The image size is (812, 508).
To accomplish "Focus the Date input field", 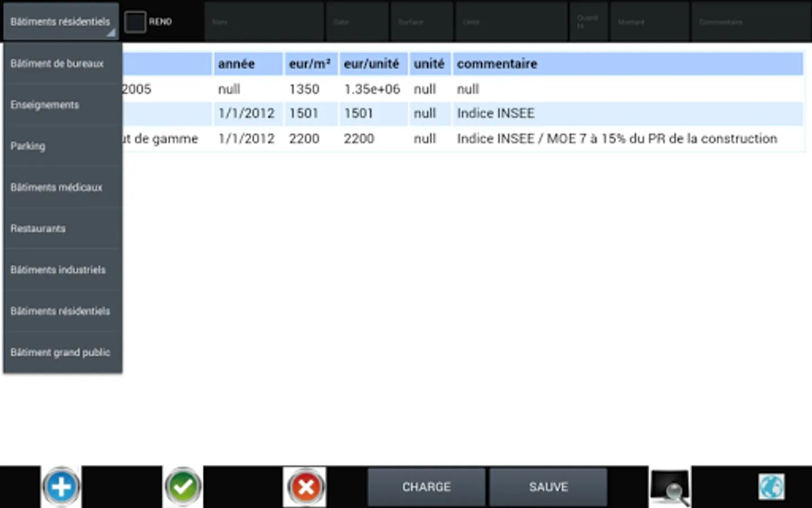I will click(357, 21).
